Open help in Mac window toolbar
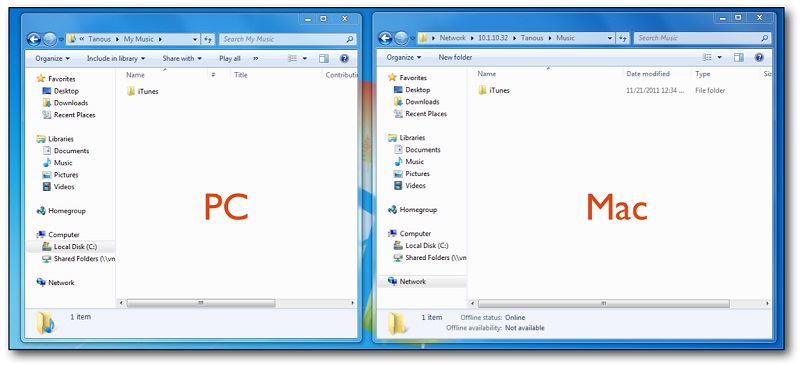This screenshot has width=800, height=365. point(759,58)
